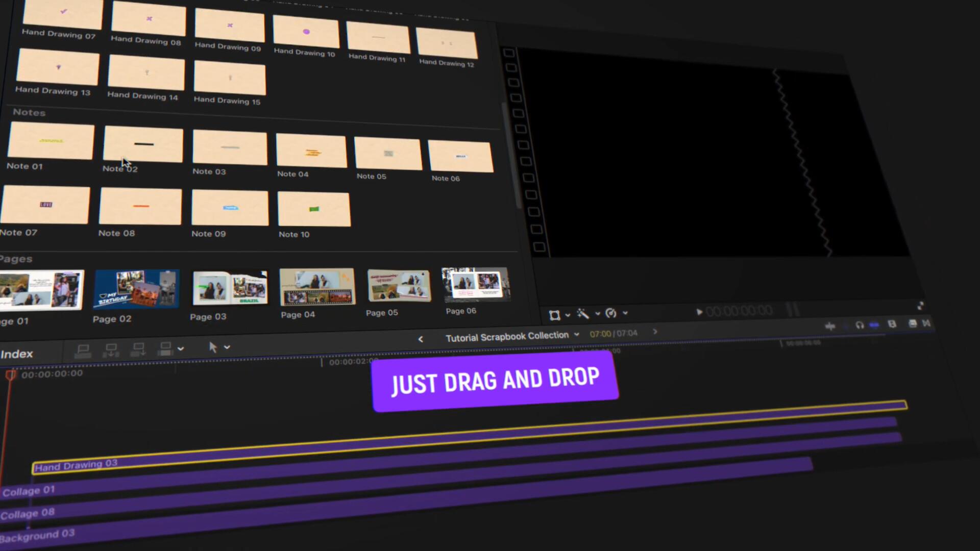
Task: Select the Note 04 title thumbnail
Action: [x=311, y=152]
